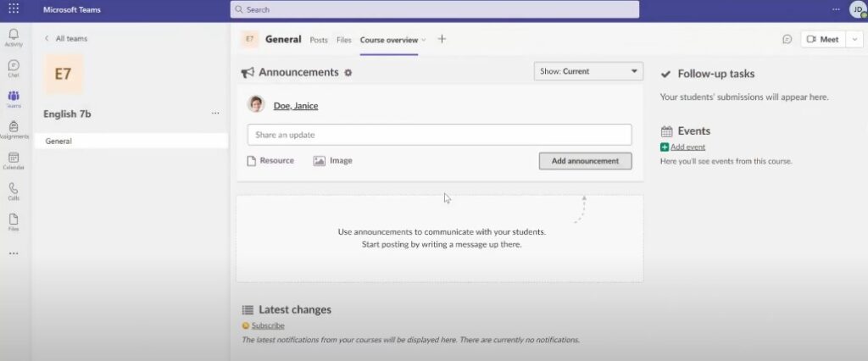Click the search box
The width and height of the screenshot is (868, 361).
click(x=435, y=9)
